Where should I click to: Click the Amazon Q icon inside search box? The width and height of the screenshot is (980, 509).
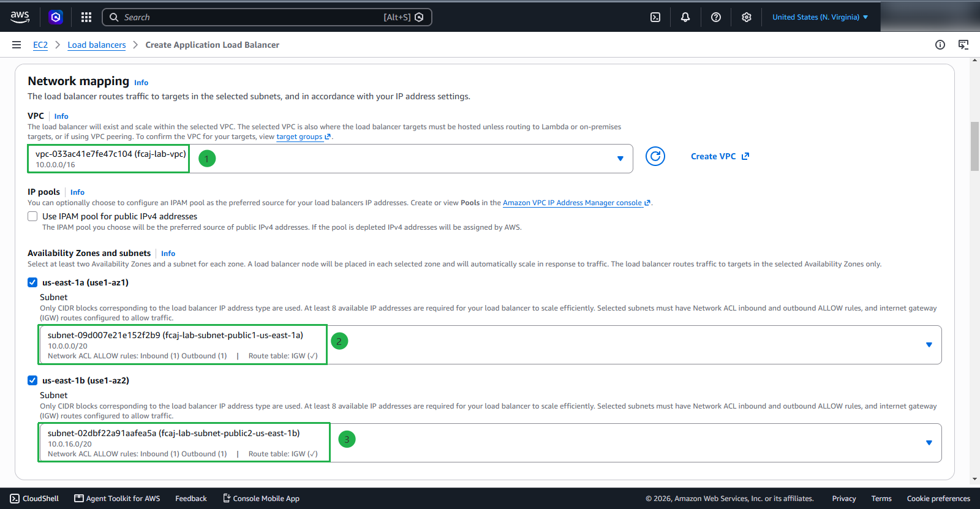pyautogui.click(x=419, y=17)
